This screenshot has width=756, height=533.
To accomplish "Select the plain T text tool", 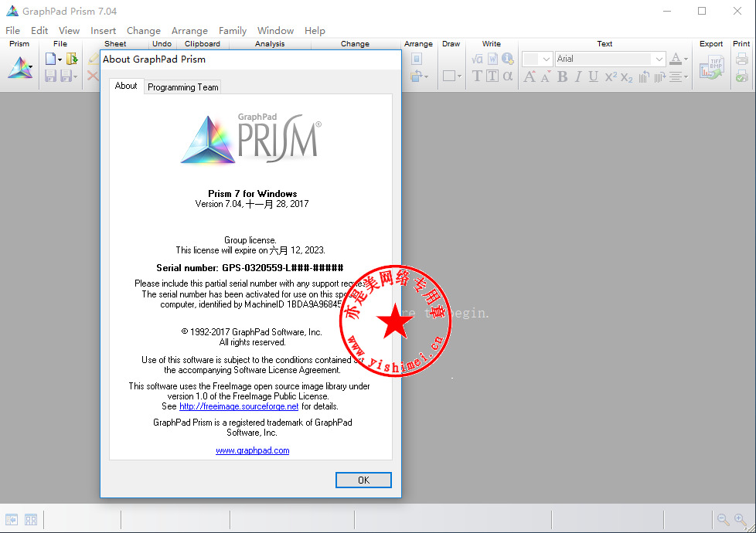I will click(x=477, y=76).
